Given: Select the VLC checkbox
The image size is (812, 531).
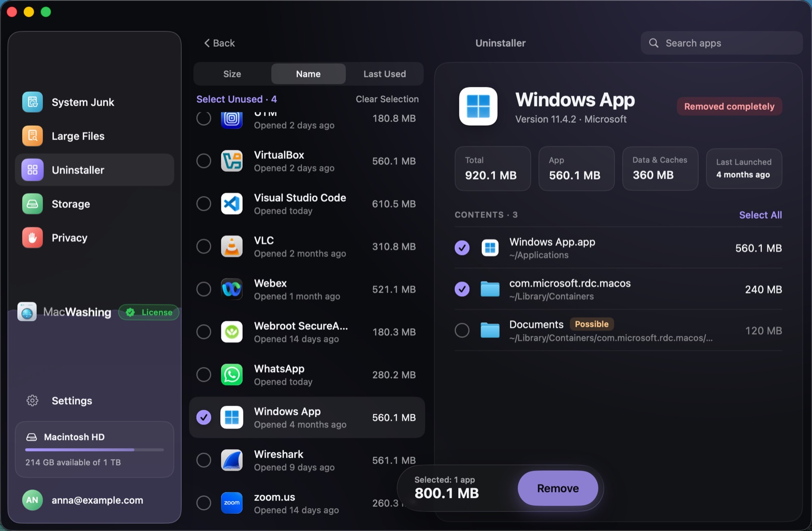Looking at the screenshot, I should [204, 246].
